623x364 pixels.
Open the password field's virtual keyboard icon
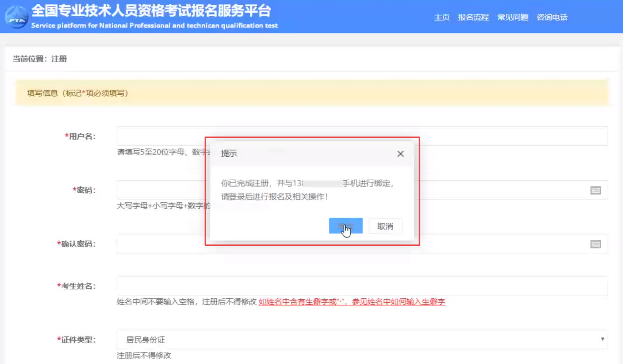tap(595, 190)
